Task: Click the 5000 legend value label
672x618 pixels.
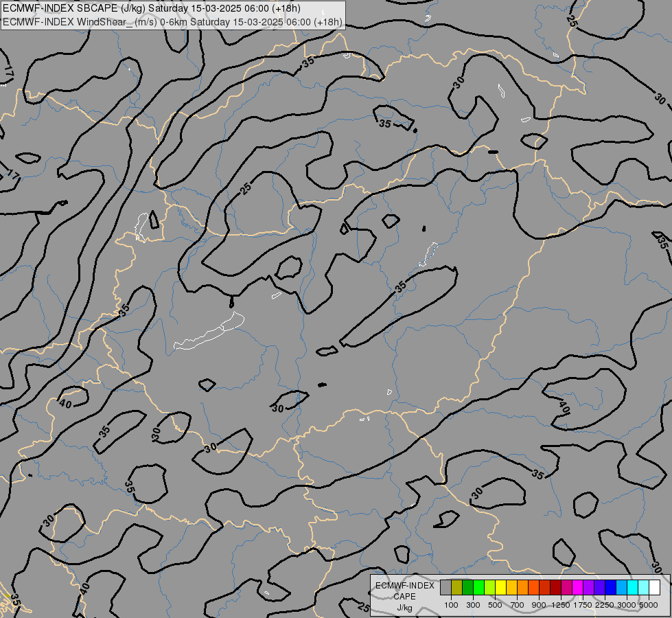Action: coord(649,605)
